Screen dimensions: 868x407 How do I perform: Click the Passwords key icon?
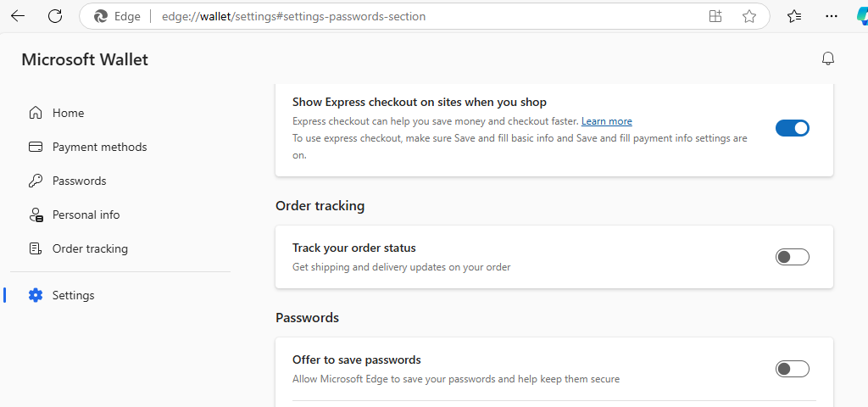(36, 181)
